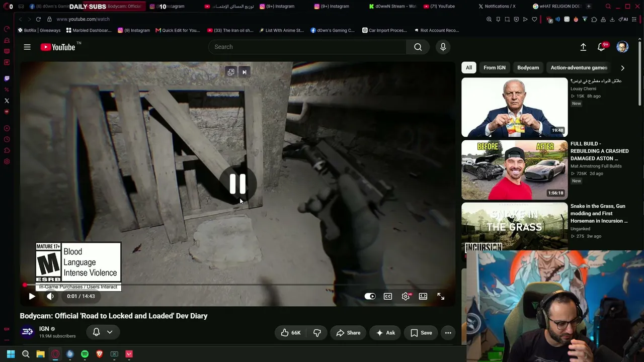Open 'Snake in the Grass, Gun modding' title
644x362 pixels.
(599, 213)
